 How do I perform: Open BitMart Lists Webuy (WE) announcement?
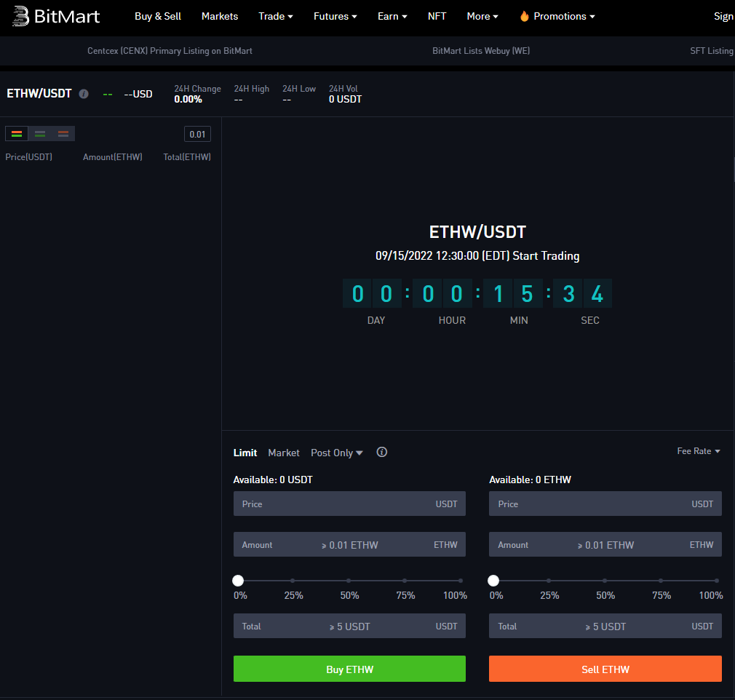481,51
